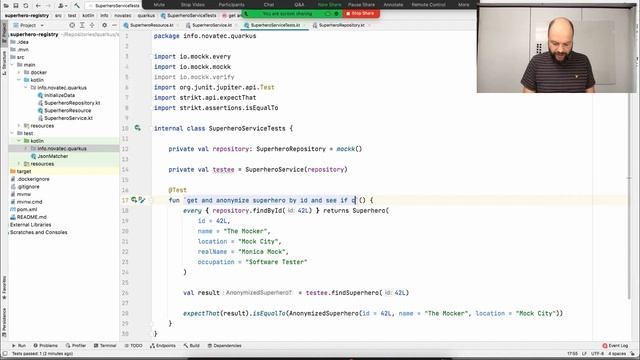
Task: Click the Expand All icon in Project panel
Action: click(82, 25)
